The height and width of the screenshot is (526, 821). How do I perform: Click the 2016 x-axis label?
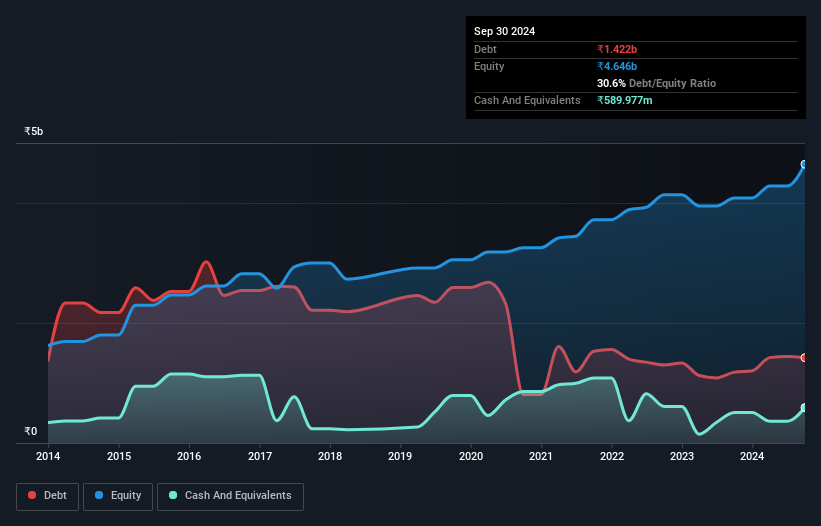189,456
